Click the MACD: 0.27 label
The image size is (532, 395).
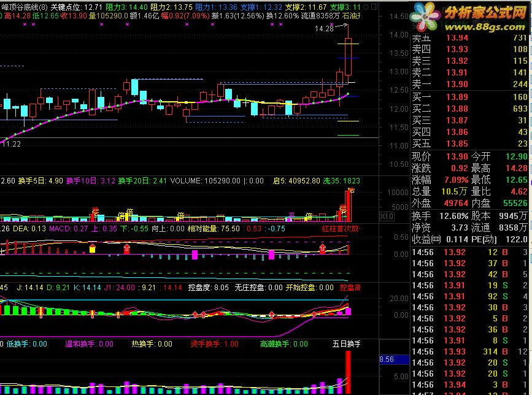pos(69,229)
